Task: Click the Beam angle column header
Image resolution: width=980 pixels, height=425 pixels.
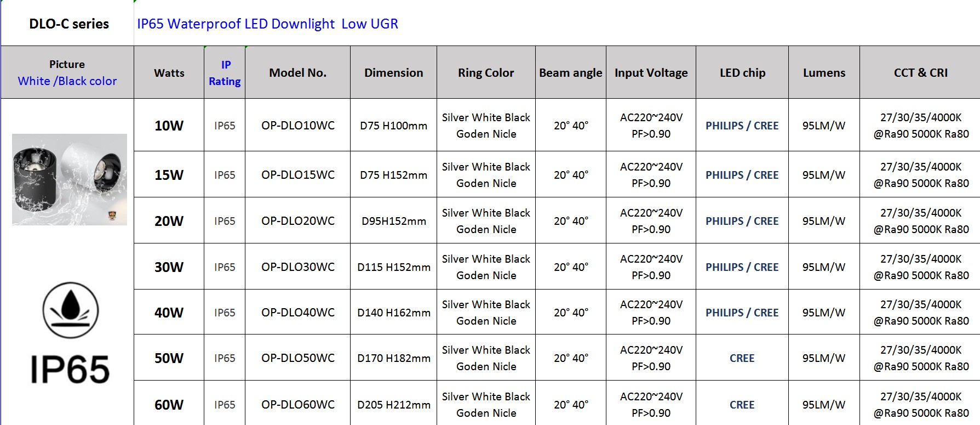Action: tap(570, 73)
